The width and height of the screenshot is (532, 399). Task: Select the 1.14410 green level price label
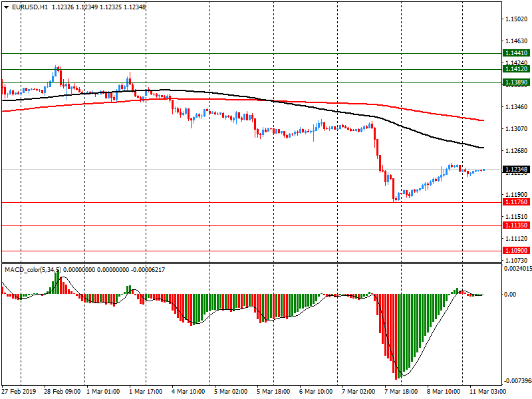517,53
